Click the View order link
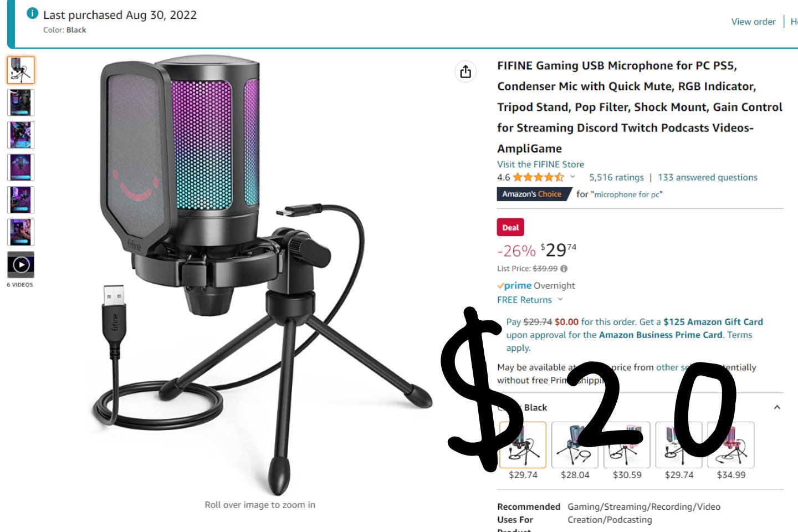This screenshot has width=798, height=532. tap(753, 22)
